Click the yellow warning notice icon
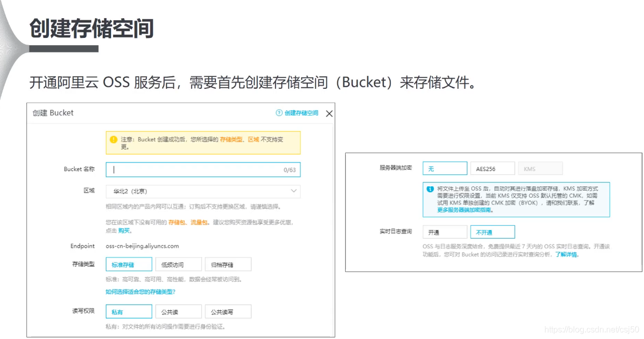This screenshot has width=644, height=339. tap(113, 139)
